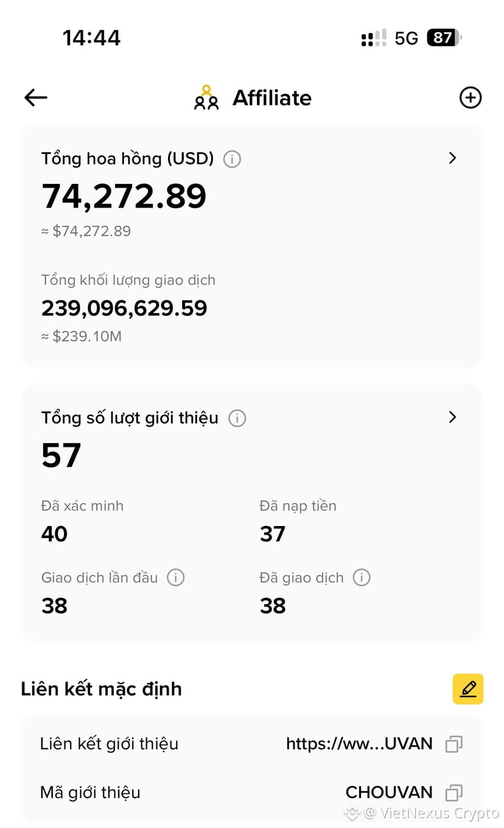Tap the truncated referral link text

[x=359, y=743]
